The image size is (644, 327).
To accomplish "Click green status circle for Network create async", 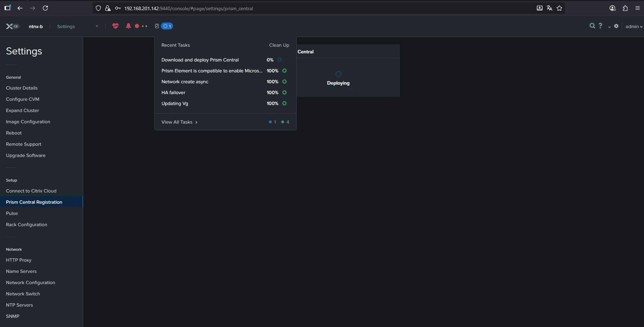I will (x=284, y=81).
